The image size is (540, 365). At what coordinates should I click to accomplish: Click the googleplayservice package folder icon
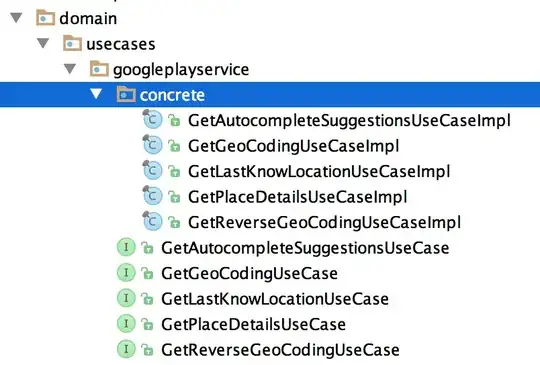100,69
